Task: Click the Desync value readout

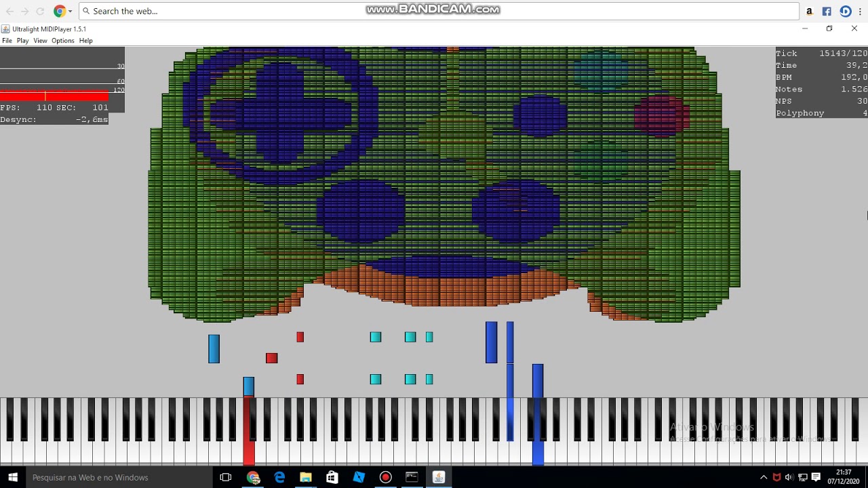Action: click(x=92, y=119)
